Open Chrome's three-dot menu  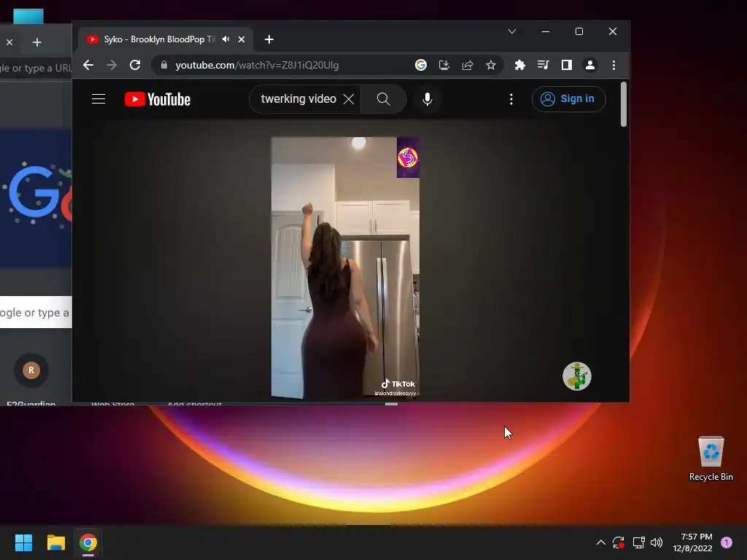[614, 65]
